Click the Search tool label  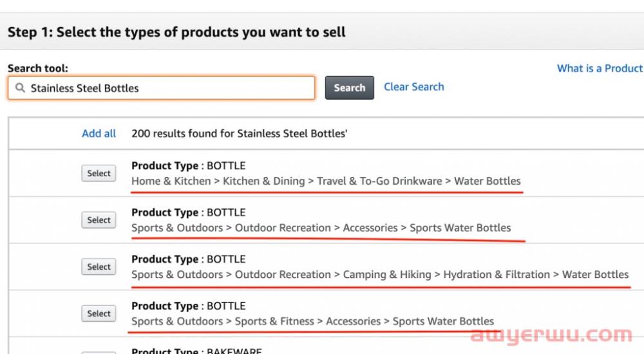coord(38,68)
